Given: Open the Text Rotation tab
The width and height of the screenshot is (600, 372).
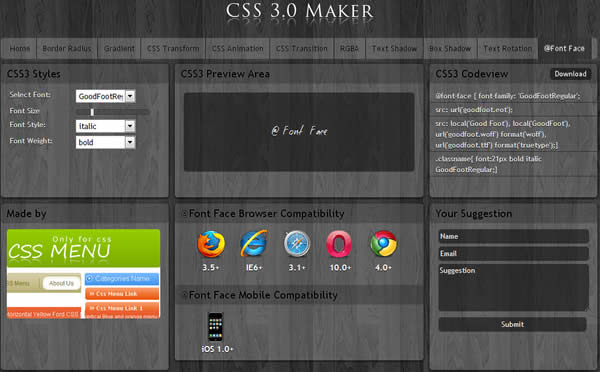Looking at the screenshot, I should click(508, 49).
